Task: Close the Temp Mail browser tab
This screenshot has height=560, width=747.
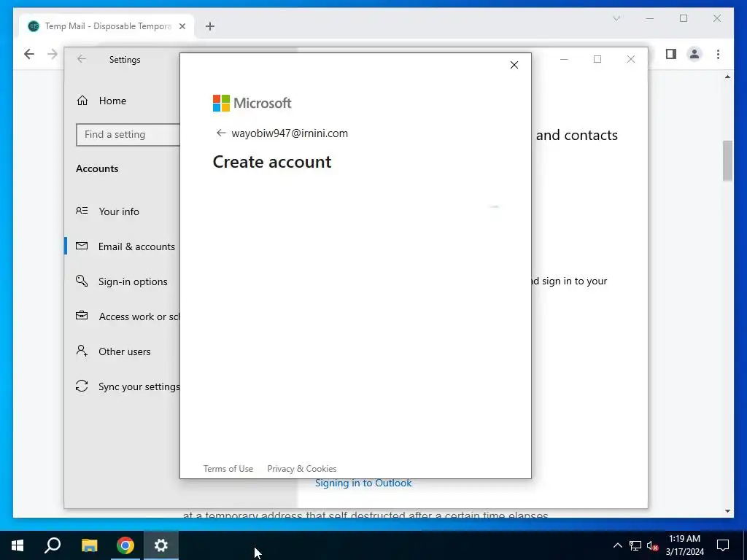Action: (x=182, y=26)
